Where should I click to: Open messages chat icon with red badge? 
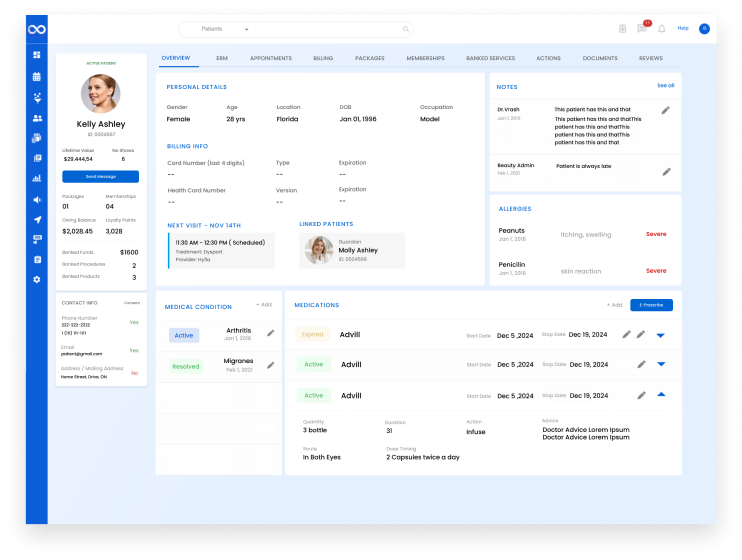pyautogui.click(x=642, y=29)
